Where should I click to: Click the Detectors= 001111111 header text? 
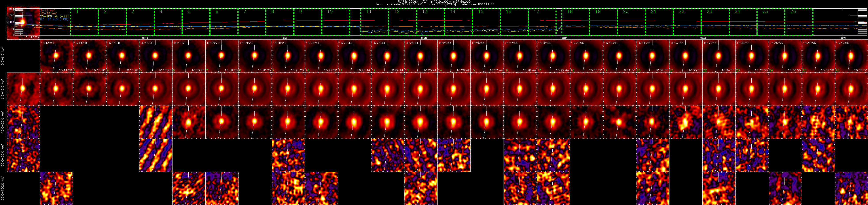(478, 4)
